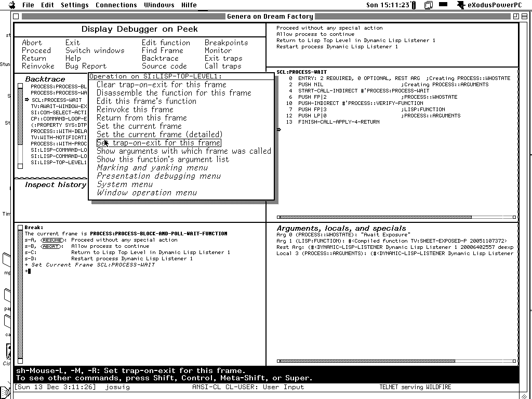Select backtrace frame CP::COMMAND-LOOP-E
The height and width of the screenshot is (399, 532).
coord(59,119)
